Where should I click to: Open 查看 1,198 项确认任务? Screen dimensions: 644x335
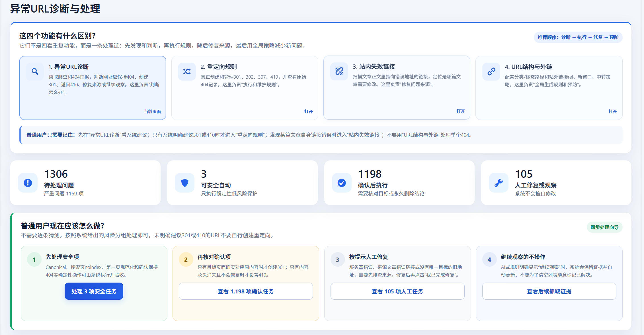[x=246, y=291]
